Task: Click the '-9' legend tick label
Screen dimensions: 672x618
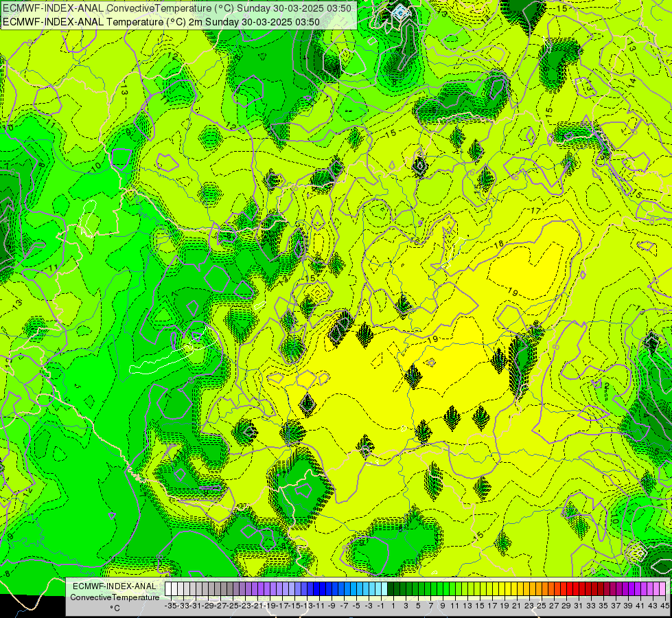Action: (332, 606)
